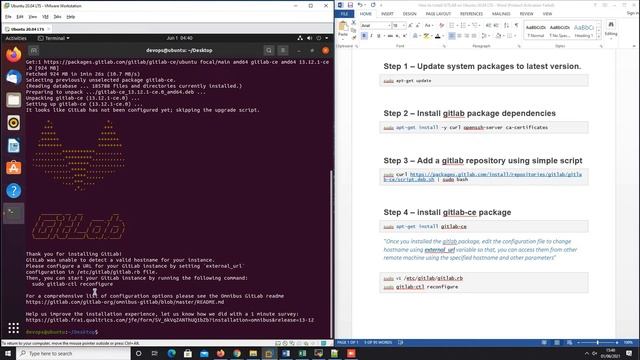Click the terminal search icon
This screenshot has width=640, height=360.
(269, 50)
